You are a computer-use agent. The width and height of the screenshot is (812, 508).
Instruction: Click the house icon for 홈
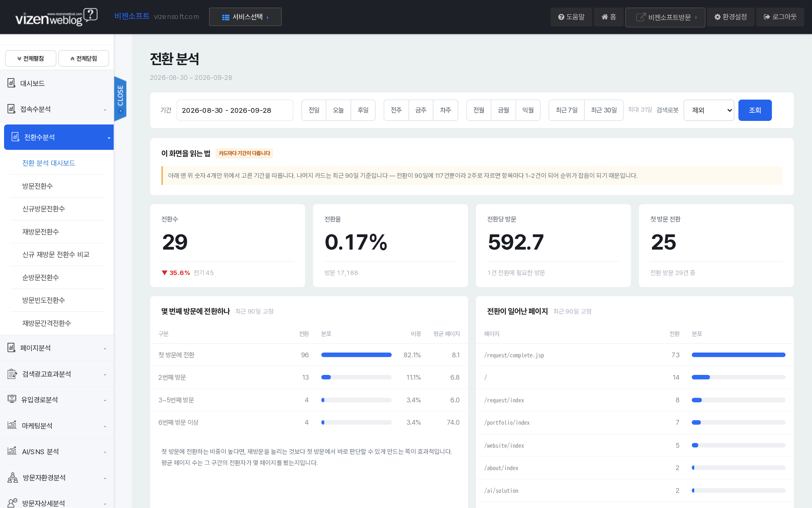point(605,17)
